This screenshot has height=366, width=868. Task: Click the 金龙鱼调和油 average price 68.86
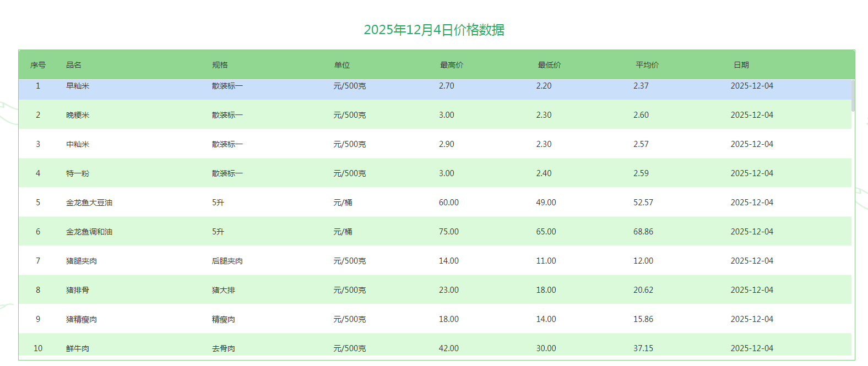(x=643, y=232)
